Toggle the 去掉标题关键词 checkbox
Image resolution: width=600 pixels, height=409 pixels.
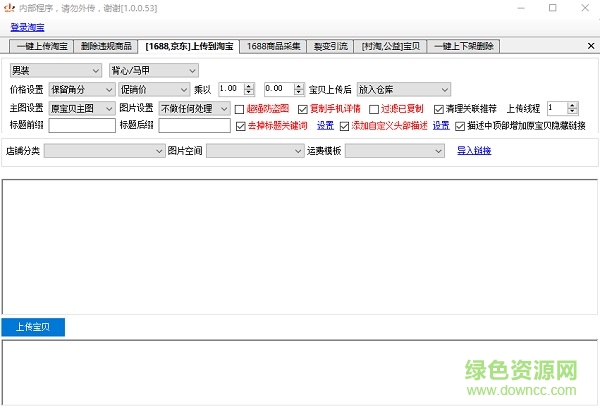[241, 126]
